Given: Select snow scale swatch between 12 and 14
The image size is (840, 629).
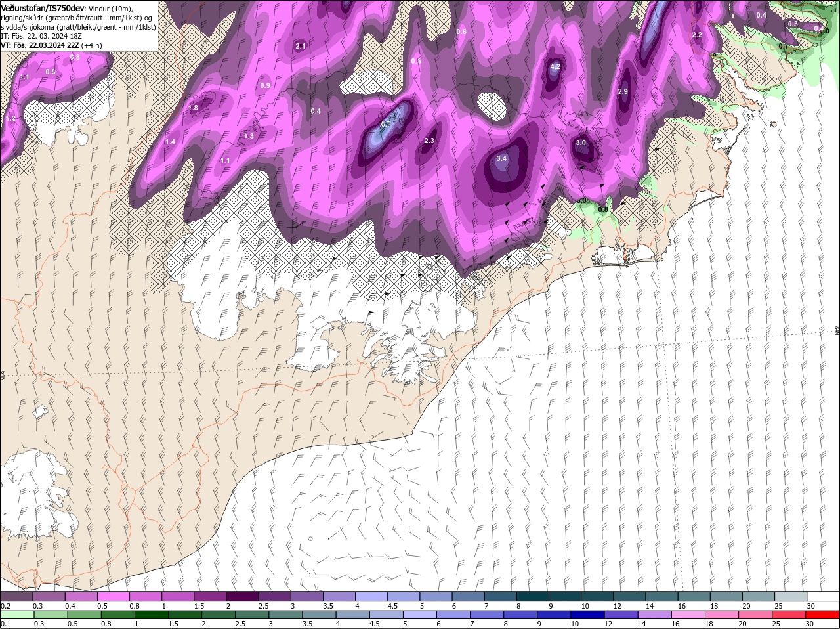Looking at the screenshot, I should click(x=630, y=596).
